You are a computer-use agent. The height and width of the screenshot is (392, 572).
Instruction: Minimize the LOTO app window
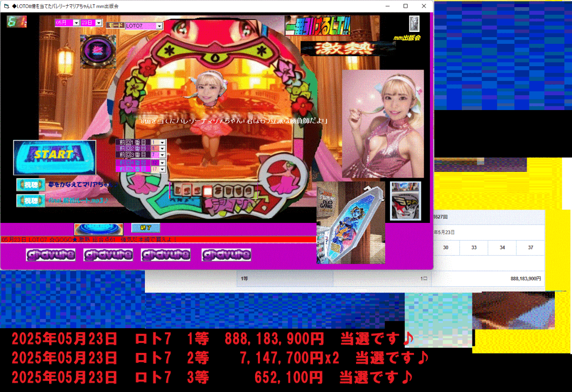coord(387,6)
